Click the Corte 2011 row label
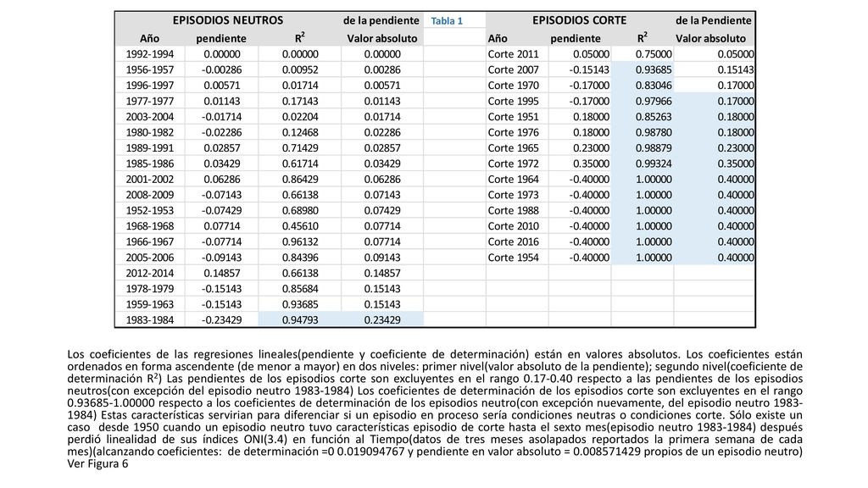 pos(513,54)
